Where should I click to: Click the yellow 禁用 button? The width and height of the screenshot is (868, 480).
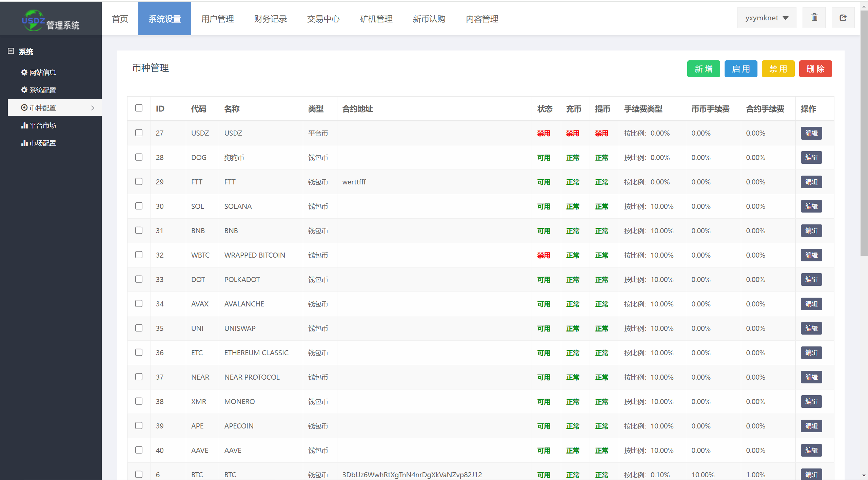778,69
